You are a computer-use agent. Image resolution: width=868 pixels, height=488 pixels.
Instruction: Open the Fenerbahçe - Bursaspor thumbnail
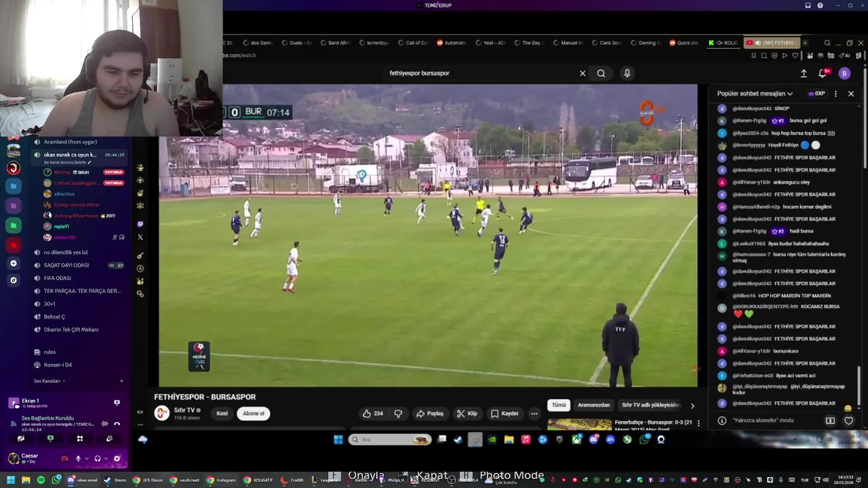(x=580, y=425)
